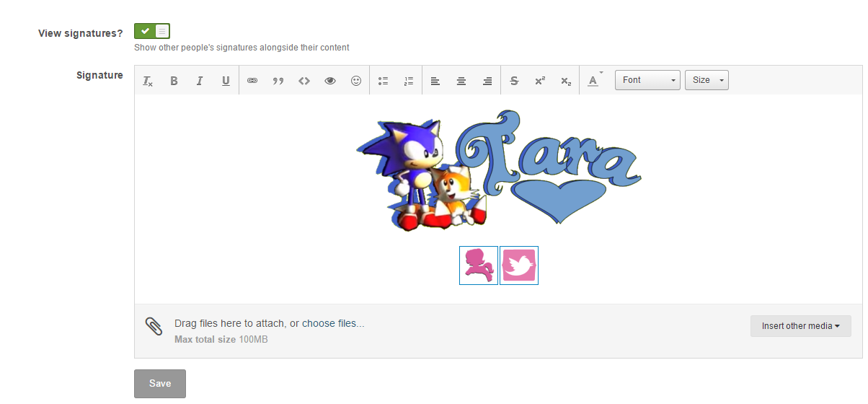The width and height of the screenshot is (868, 404).
Task: Insert a link with the chain icon
Action: click(252, 81)
